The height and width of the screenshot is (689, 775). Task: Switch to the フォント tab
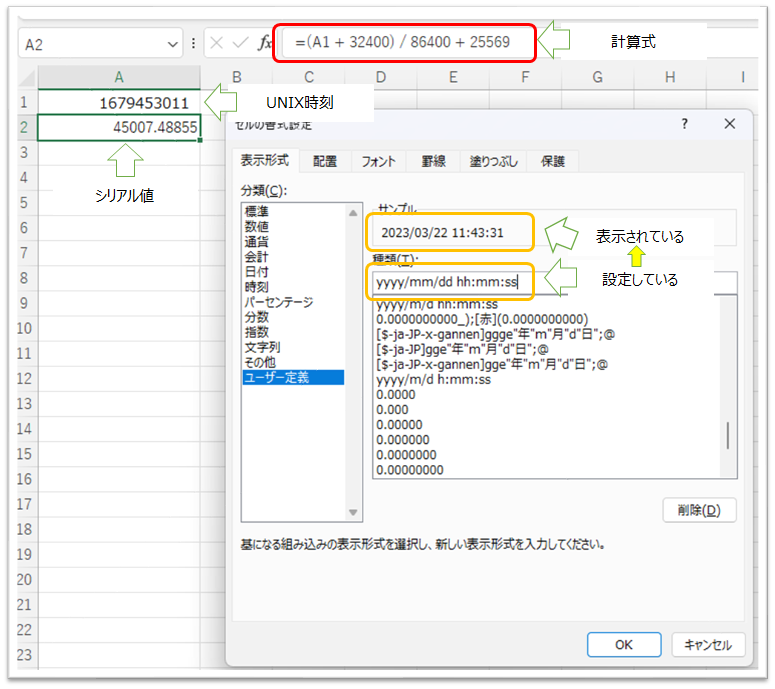[378, 162]
